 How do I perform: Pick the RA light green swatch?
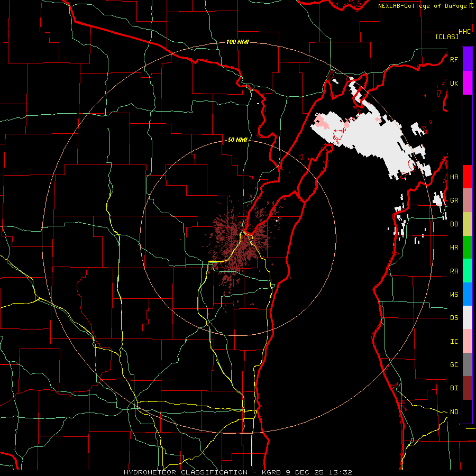467,271
